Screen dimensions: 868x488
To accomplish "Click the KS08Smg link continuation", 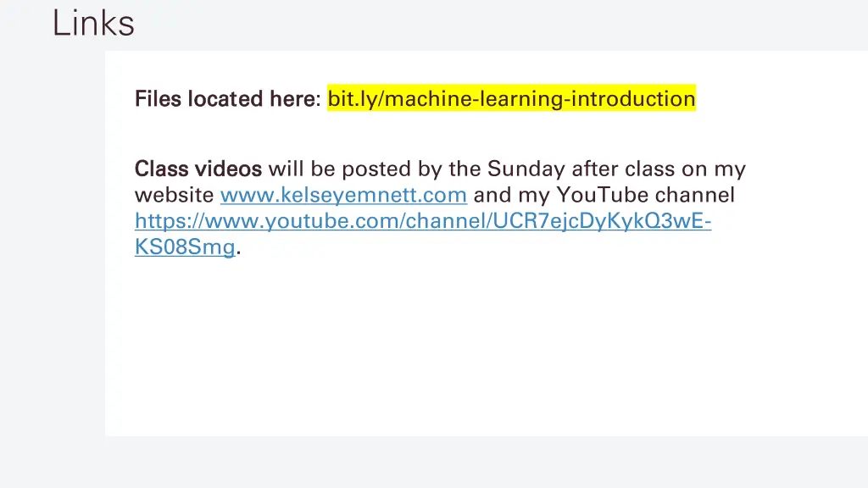I will (184, 248).
